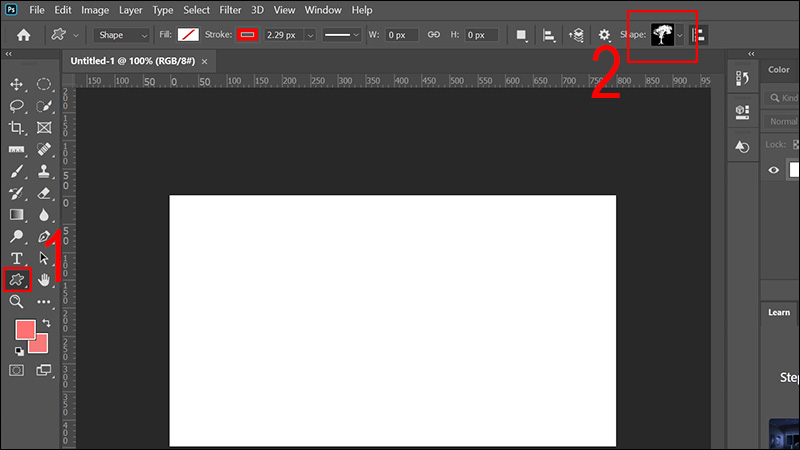Open the 3D panel icon
This screenshot has width=800, height=450.
[x=742, y=112]
